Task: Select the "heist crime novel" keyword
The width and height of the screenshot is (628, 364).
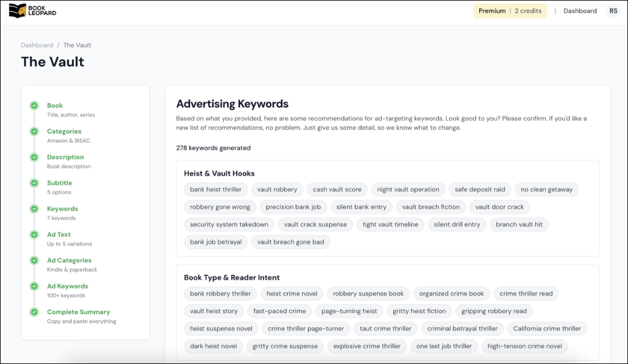Action: tap(292, 293)
